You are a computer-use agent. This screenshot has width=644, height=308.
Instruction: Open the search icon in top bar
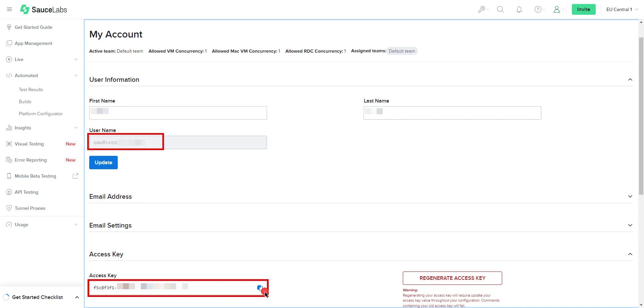click(500, 9)
